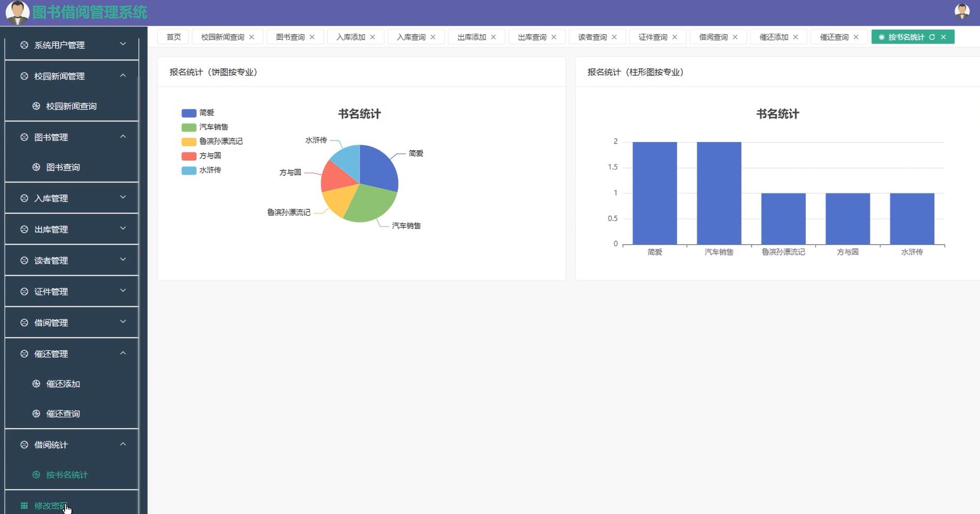
Task: Click the green color swatch beside 汽车销售
Action: click(188, 127)
